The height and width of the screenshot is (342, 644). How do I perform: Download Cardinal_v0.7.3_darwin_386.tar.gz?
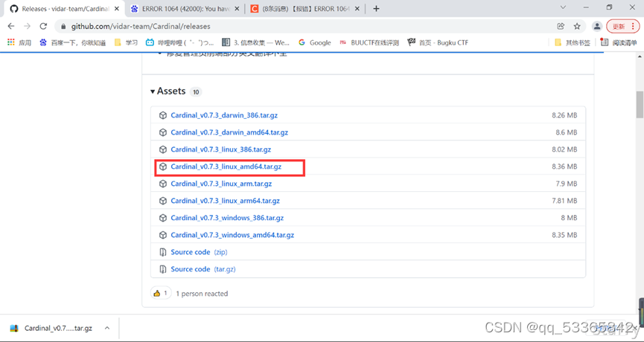pyautogui.click(x=224, y=115)
